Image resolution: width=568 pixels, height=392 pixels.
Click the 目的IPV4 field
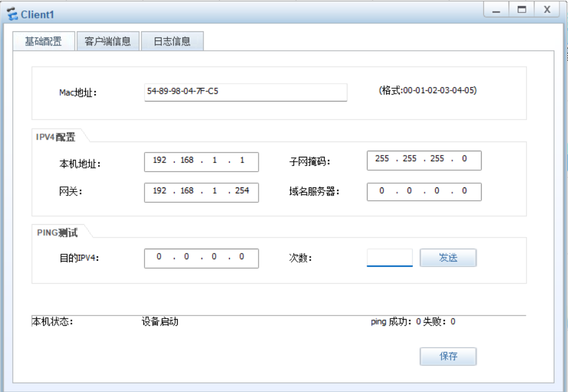[202, 258]
